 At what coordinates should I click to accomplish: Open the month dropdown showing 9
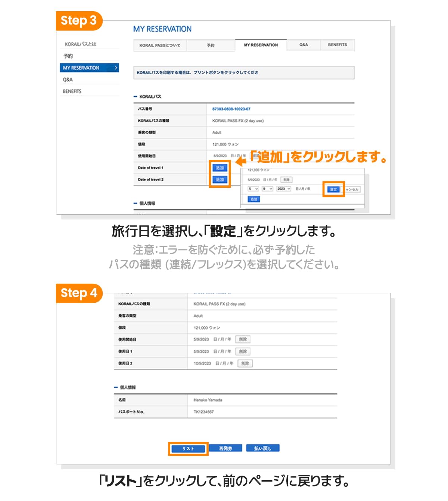(267, 189)
